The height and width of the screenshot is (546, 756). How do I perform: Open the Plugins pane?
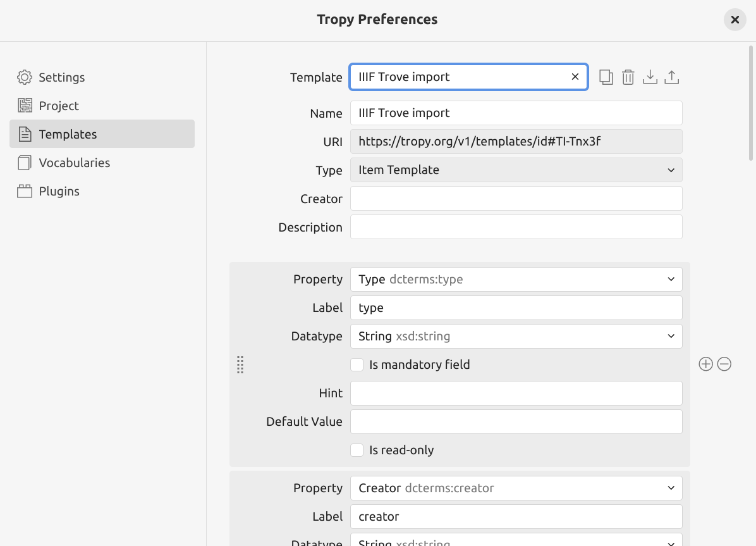click(102, 191)
